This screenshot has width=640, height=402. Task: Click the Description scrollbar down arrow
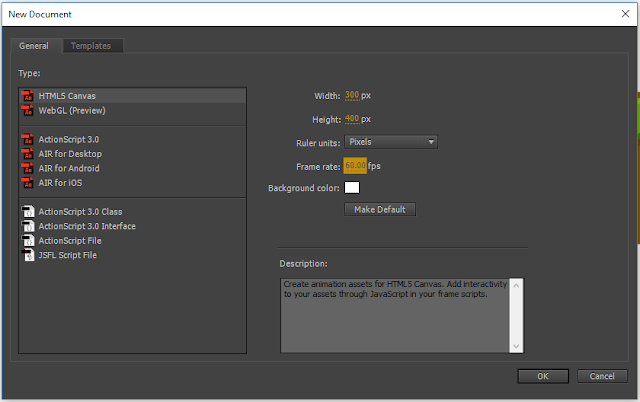pos(516,346)
